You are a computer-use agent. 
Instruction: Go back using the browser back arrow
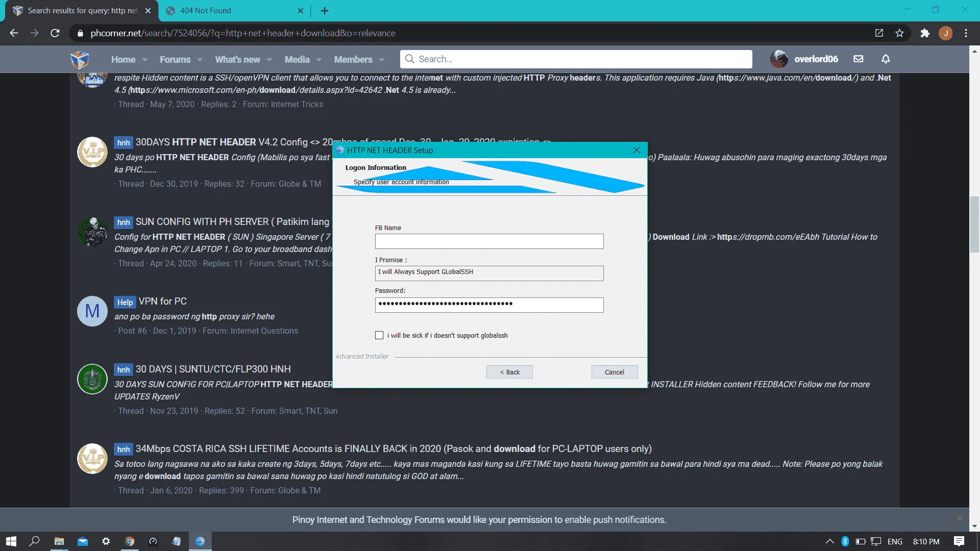tap(14, 33)
